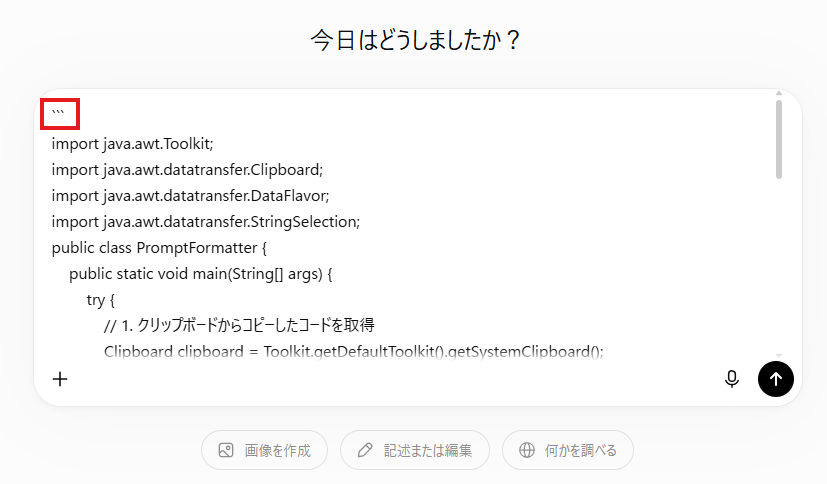Click the import StringSelection line
This screenshot has height=484, width=827.
click(x=206, y=222)
